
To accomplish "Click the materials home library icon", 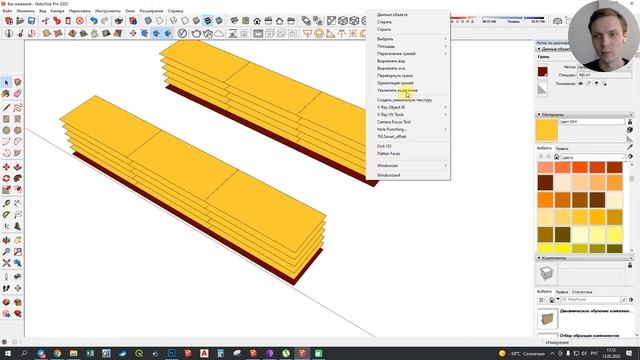I will click(x=556, y=157).
